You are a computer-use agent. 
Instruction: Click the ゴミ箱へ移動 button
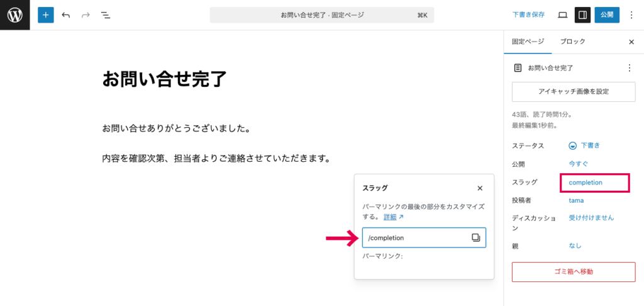click(574, 272)
